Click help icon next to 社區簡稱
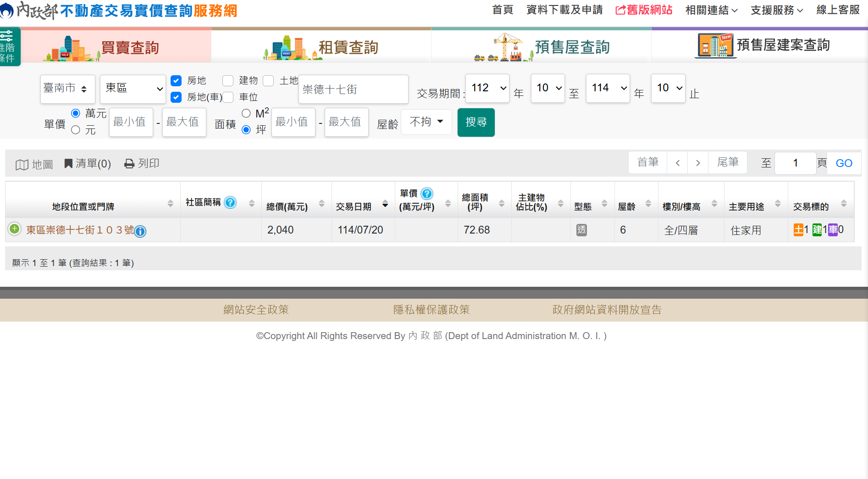868x479 pixels. click(x=230, y=202)
